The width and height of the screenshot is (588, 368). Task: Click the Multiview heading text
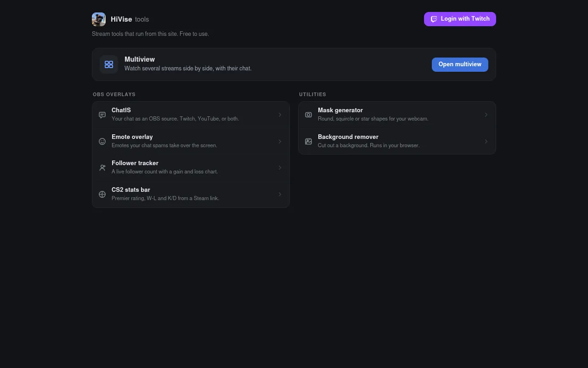click(140, 59)
